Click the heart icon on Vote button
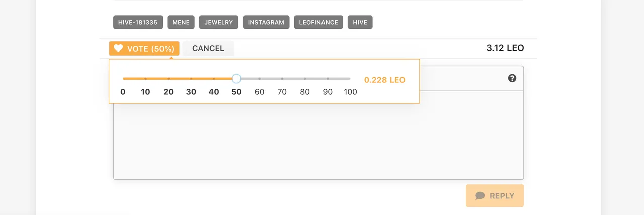Image resolution: width=644 pixels, height=215 pixels. (x=118, y=49)
